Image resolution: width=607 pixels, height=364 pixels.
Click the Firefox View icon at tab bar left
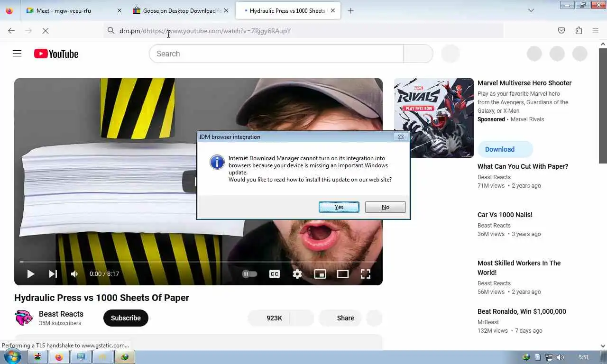click(x=9, y=10)
